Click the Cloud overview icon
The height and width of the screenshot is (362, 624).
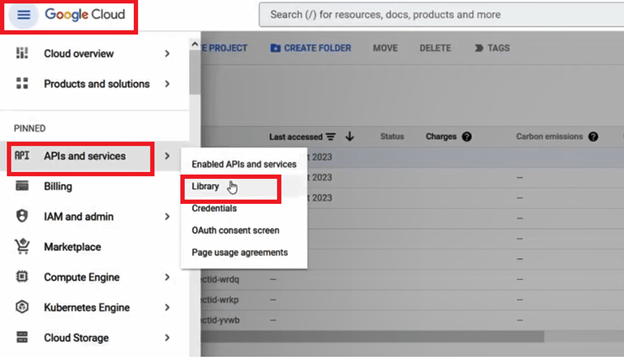point(22,53)
